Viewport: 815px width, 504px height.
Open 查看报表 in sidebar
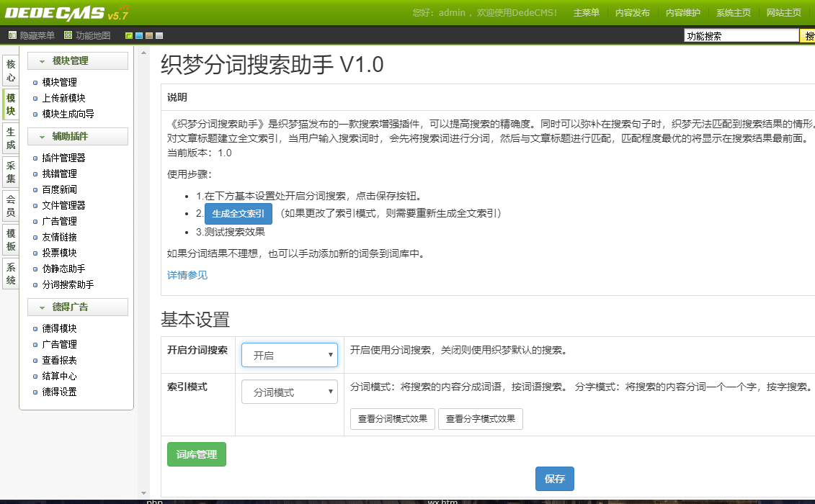point(59,360)
